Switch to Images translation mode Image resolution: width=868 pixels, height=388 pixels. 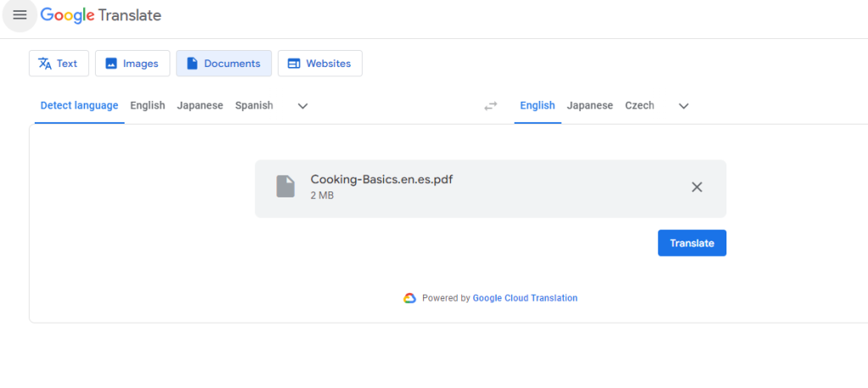point(132,64)
